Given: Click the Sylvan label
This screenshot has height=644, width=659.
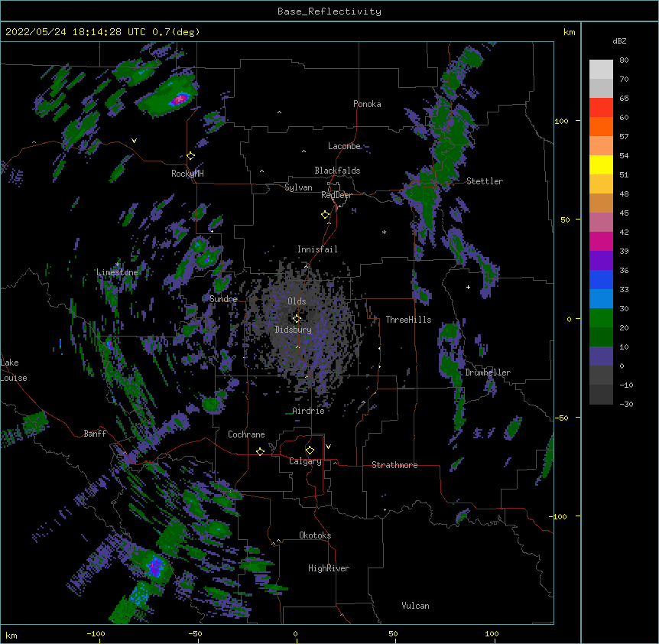Looking at the screenshot, I should click(298, 187).
